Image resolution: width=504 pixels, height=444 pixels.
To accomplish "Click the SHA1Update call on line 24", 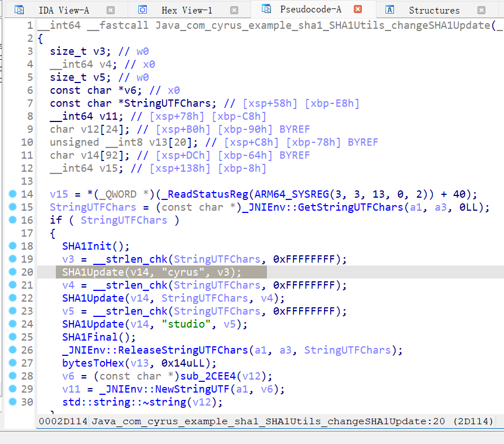I will [93, 324].
